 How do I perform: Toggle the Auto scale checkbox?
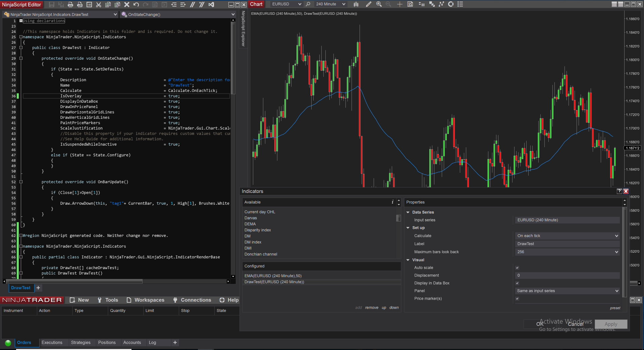tap(517, 268)
